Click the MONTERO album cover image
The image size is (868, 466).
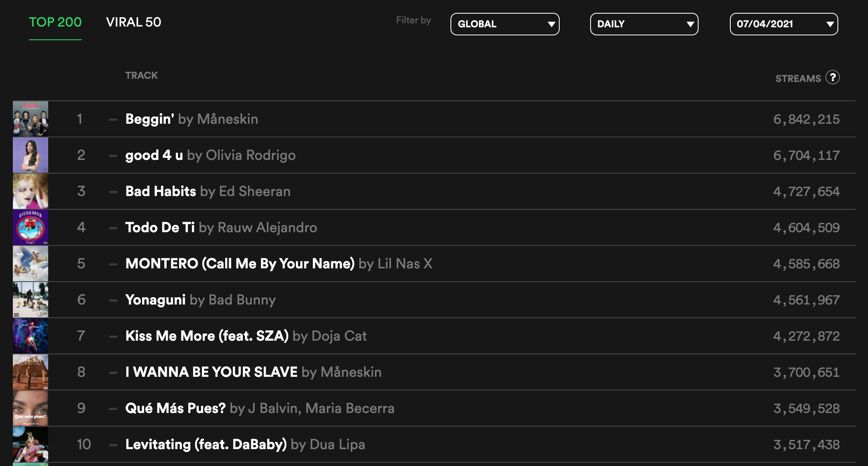tap(31, 264)
